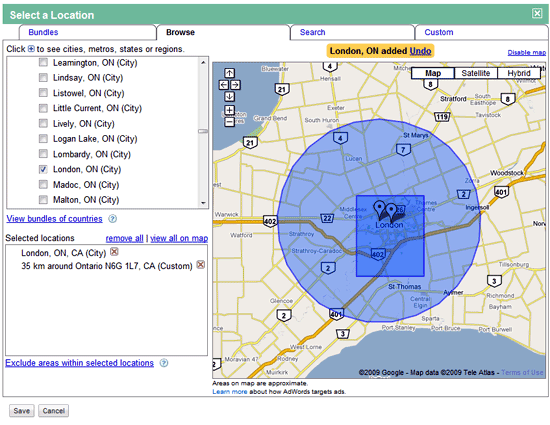Click the right London map pin marker
The width and height of the screenshot is (550, 425).
tap(391, 212)
